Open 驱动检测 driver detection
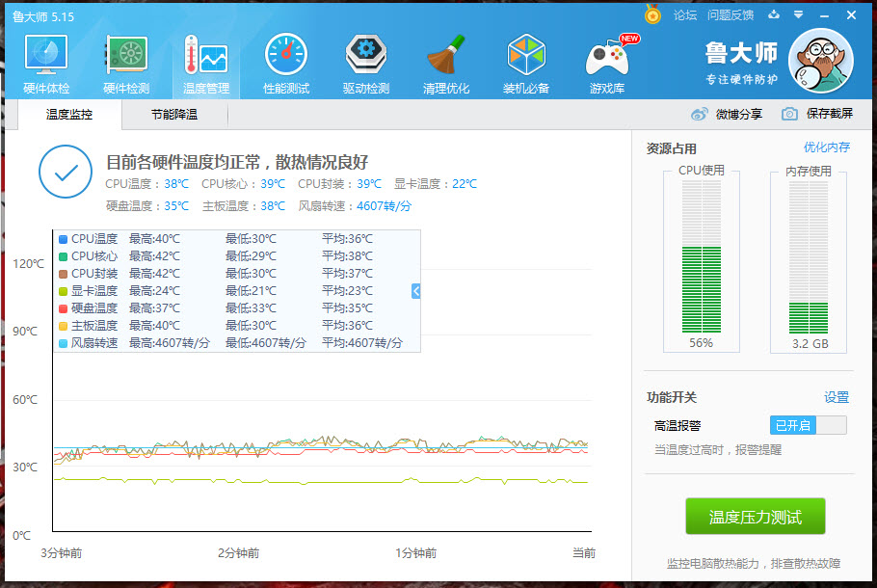Screen dimensions: 877x588 point(365,63)
